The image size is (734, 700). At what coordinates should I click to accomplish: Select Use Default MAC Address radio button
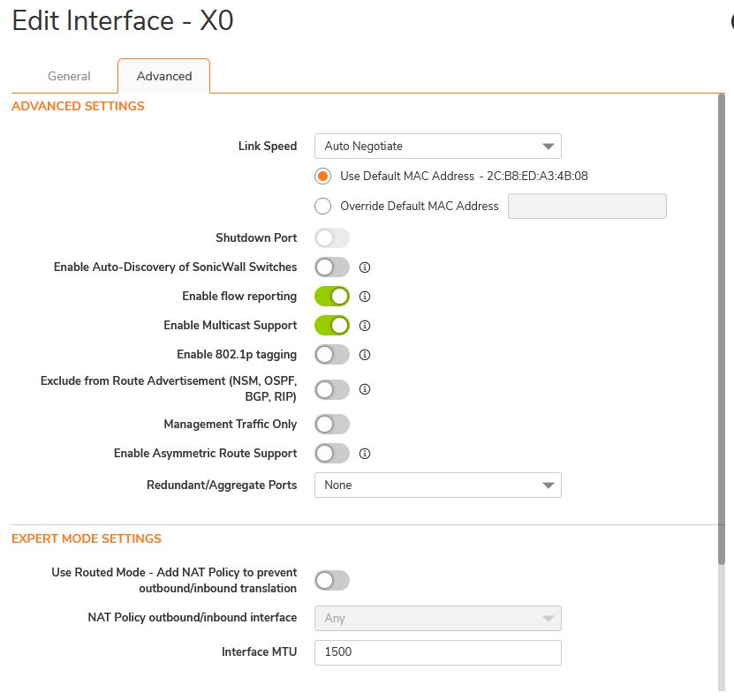pyautogui.click(x=323, y=176)
